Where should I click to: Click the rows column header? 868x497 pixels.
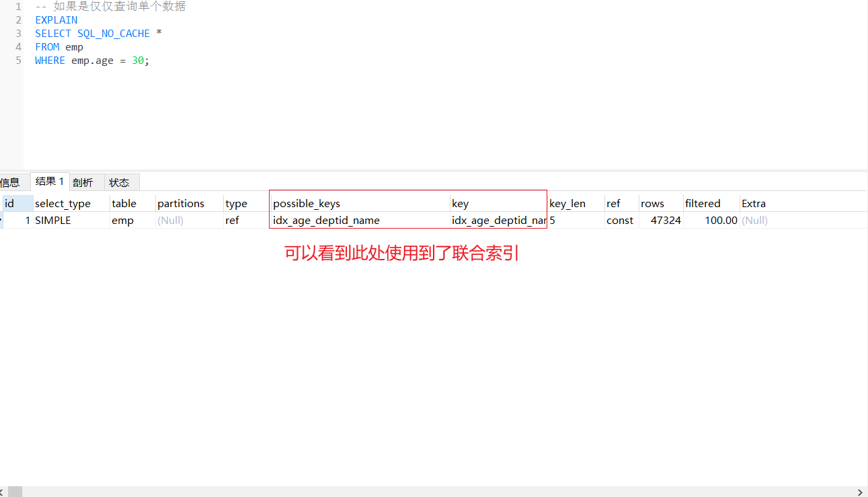pyautogui.click(x=652, y=203)
